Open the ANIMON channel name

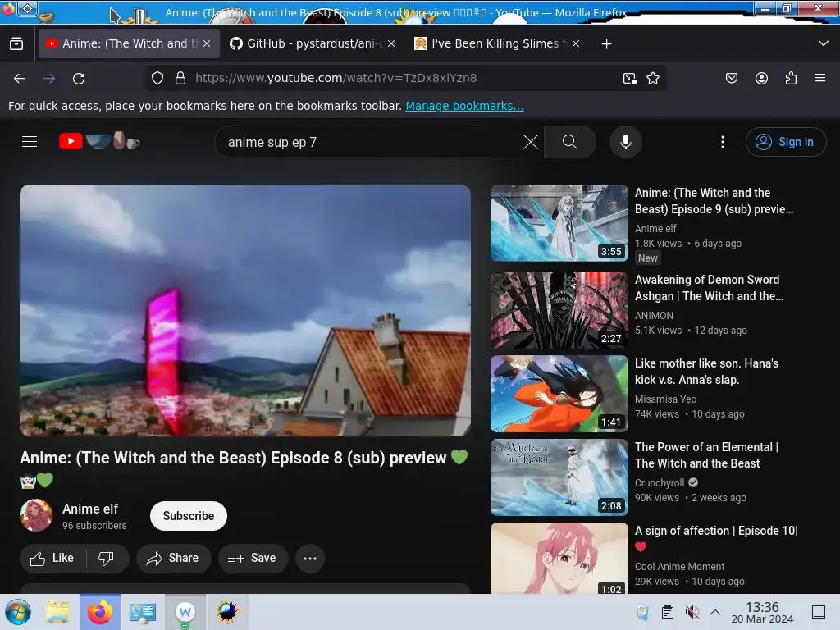(x=654, y=316)
